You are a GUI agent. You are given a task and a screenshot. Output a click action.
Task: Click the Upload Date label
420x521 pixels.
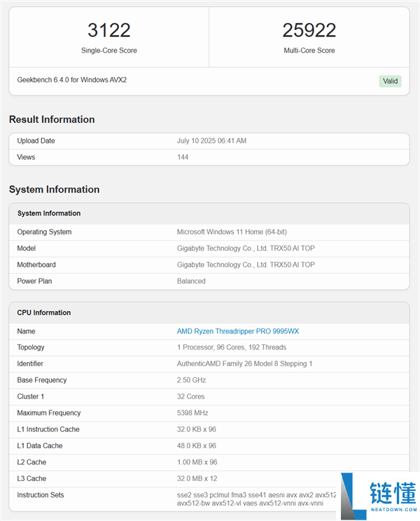[x=36, y=141]
